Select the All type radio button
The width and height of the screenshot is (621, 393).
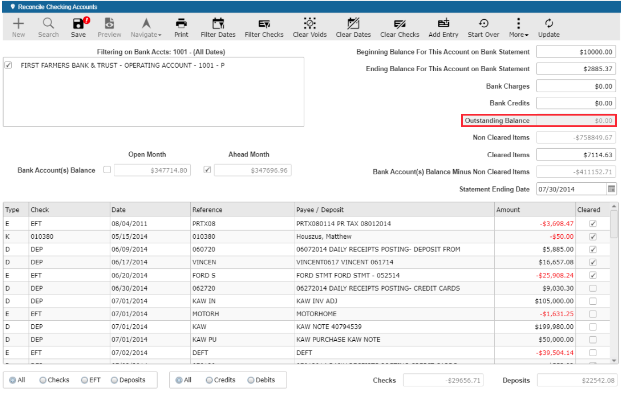click(13, 380)
